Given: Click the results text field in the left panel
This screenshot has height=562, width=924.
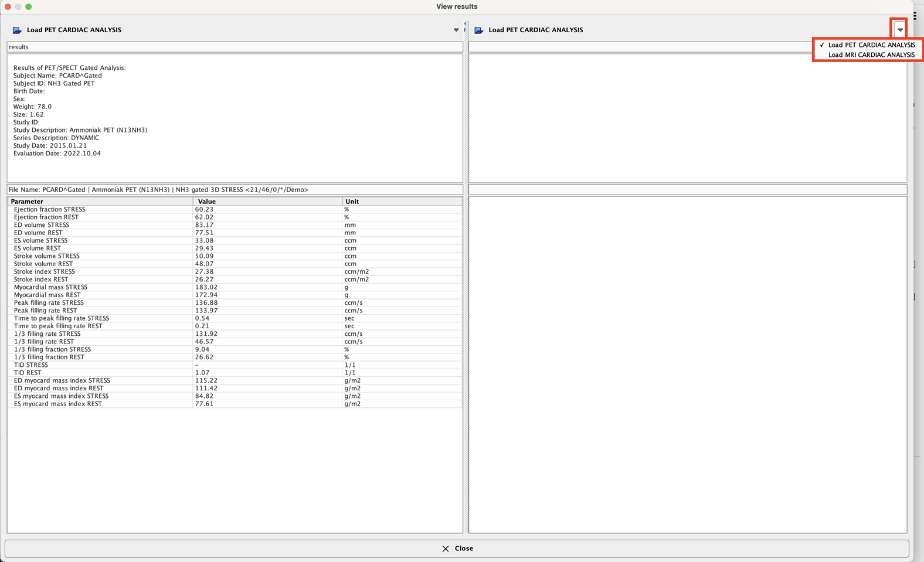Looking at the screenshot, I should point(235,47).
